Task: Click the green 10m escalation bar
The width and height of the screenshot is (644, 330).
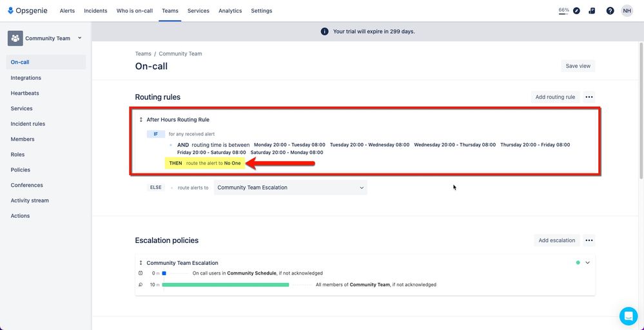Action: pyautogui.click(x=226, y=284)
